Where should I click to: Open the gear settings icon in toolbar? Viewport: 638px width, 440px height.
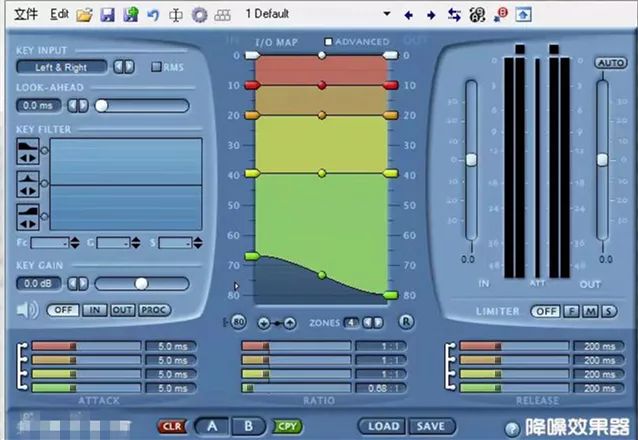(199, 15)
